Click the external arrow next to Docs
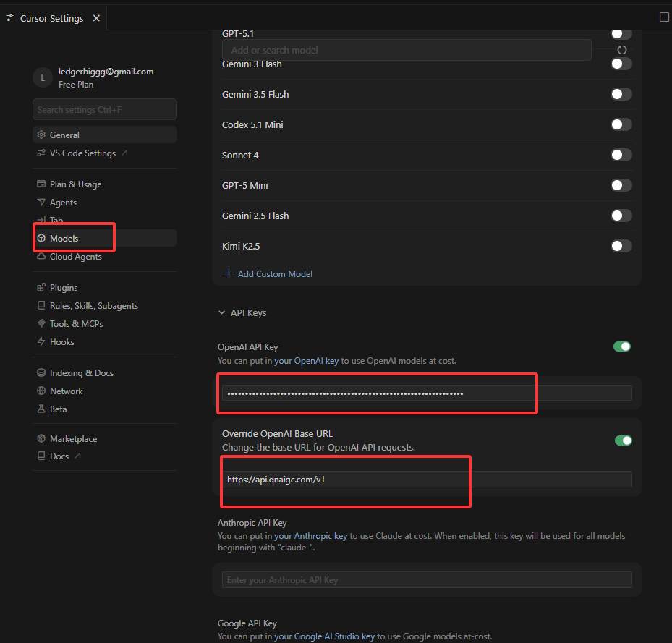Image resolution: width=672 pixels, height=643 pixels. [77, 456]
